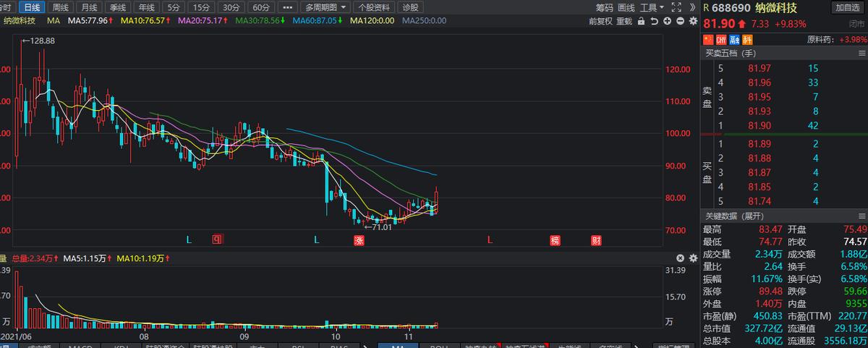Click sell level 5 price 81.97
The height and width of the screenshot is (348, 868).
(759, 67)
